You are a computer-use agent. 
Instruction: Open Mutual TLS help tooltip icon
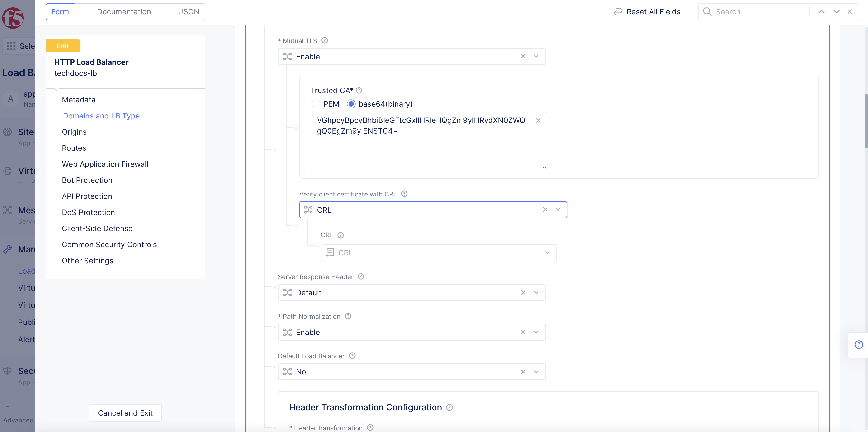(x=324, y=40)
